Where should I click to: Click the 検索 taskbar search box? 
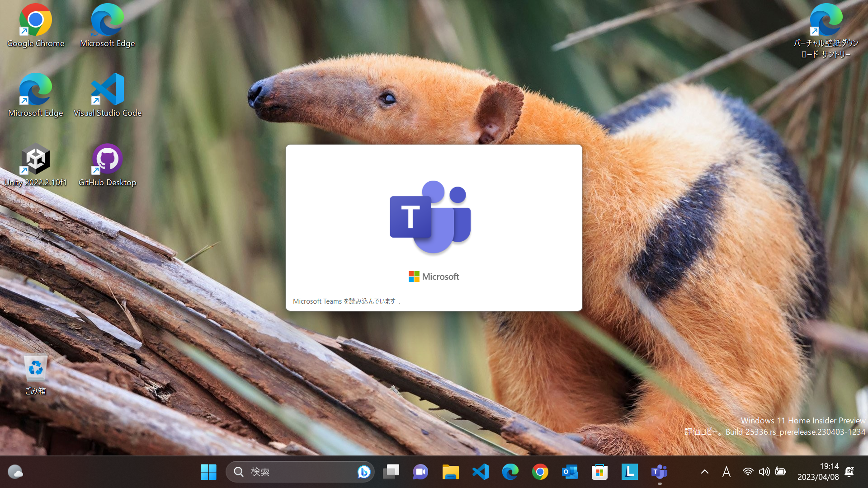[300, 472]
